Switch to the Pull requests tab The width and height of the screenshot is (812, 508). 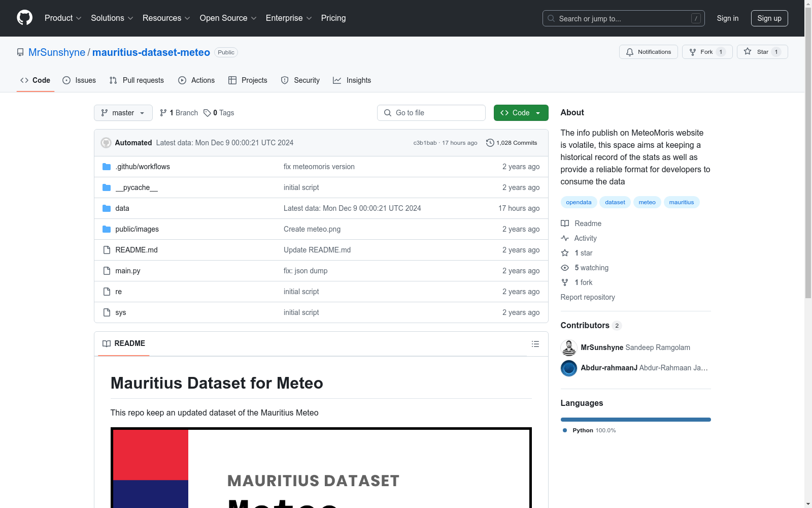click(137, 80)
